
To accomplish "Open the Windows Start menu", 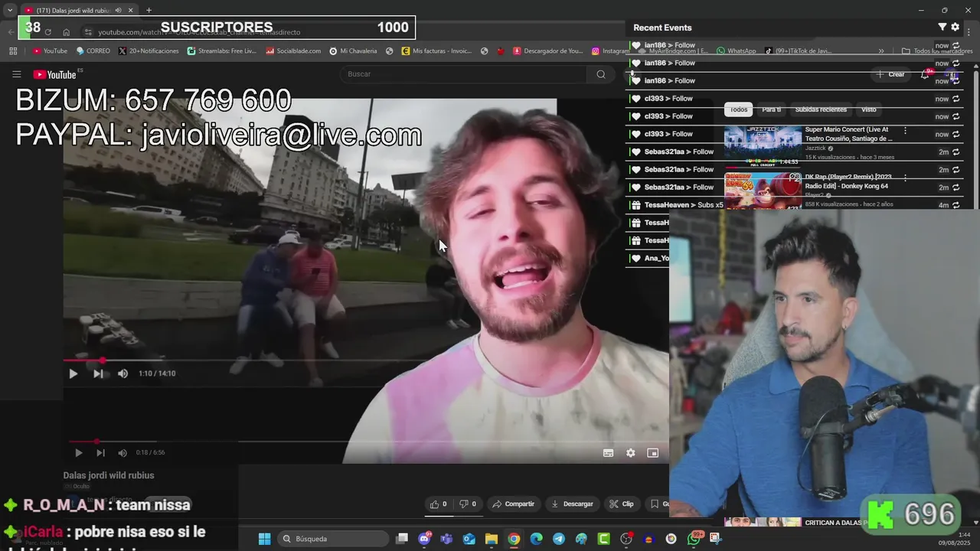I will (264, 539).
